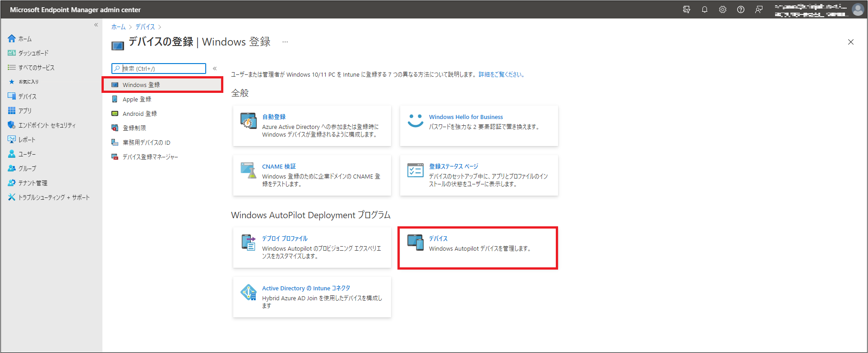Collapse the main left navigation sidebar
Viewport: 868px width, 353px height.
(x=96, y=25)
